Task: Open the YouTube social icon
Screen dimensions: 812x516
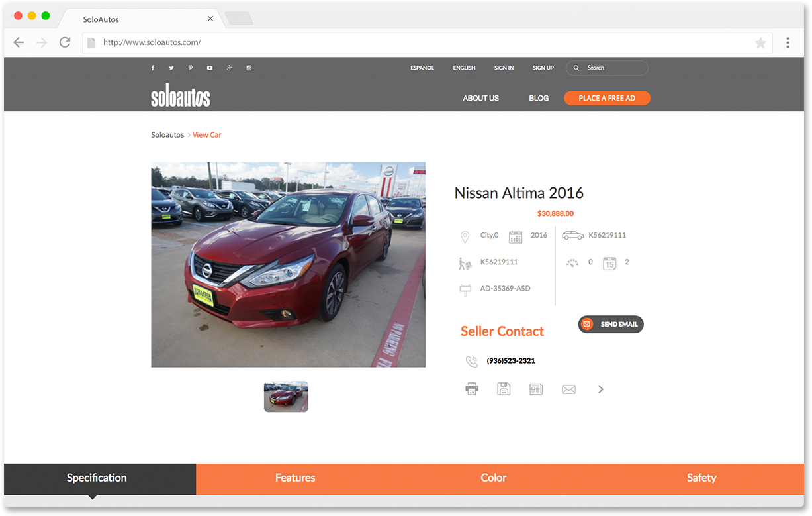Action: point(210,68)
